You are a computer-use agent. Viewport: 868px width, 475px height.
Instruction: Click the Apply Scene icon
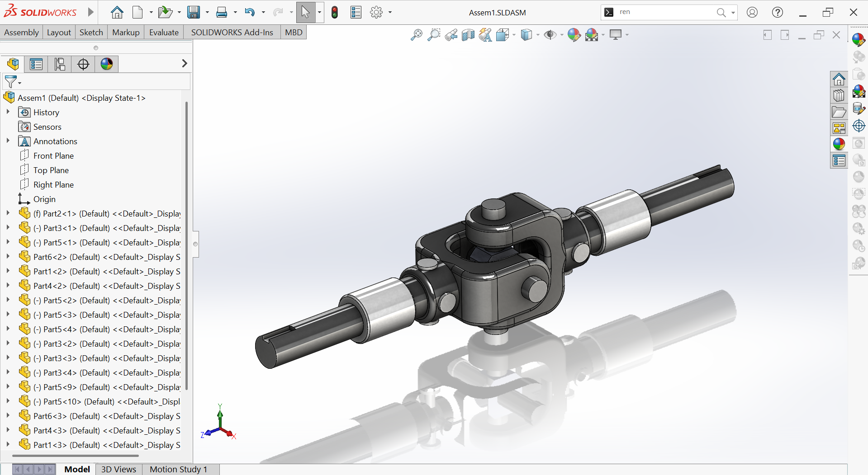tap(592, 35)
